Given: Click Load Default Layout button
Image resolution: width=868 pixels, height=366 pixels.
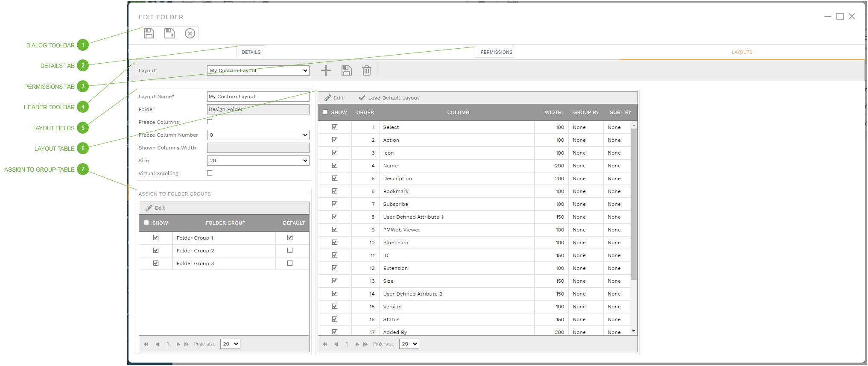Looking at the screenshot, I should 389,98.
